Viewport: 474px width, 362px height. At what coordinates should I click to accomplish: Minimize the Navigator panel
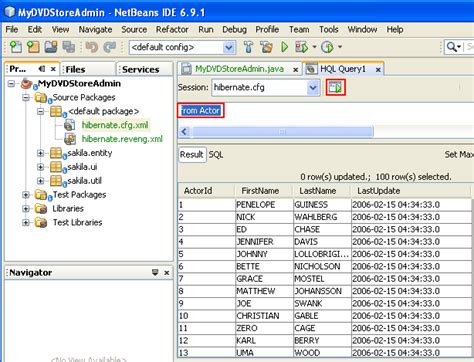coord(155,272)
